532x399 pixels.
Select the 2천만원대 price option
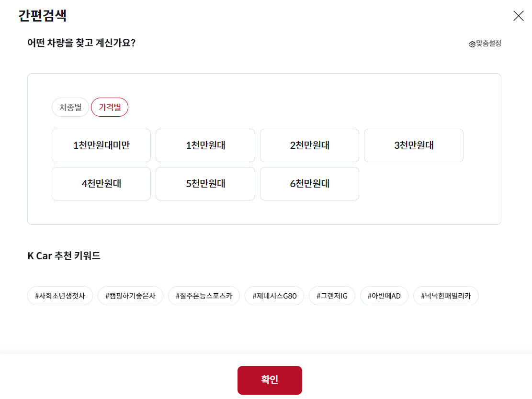309,145
